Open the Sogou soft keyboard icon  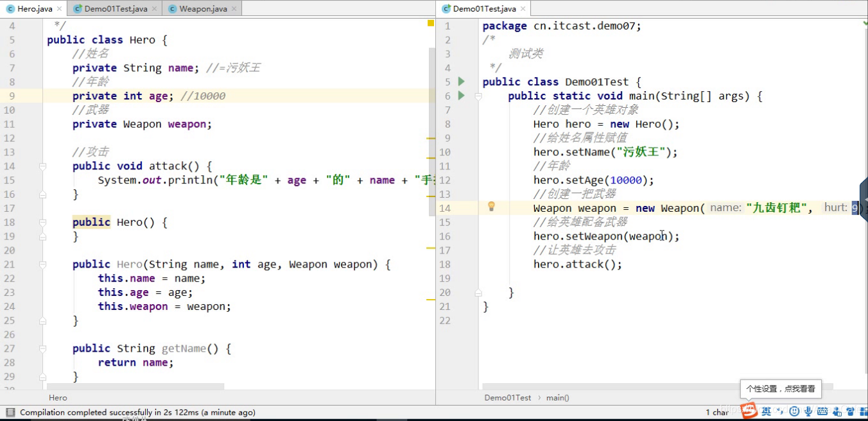pos(822,411)
